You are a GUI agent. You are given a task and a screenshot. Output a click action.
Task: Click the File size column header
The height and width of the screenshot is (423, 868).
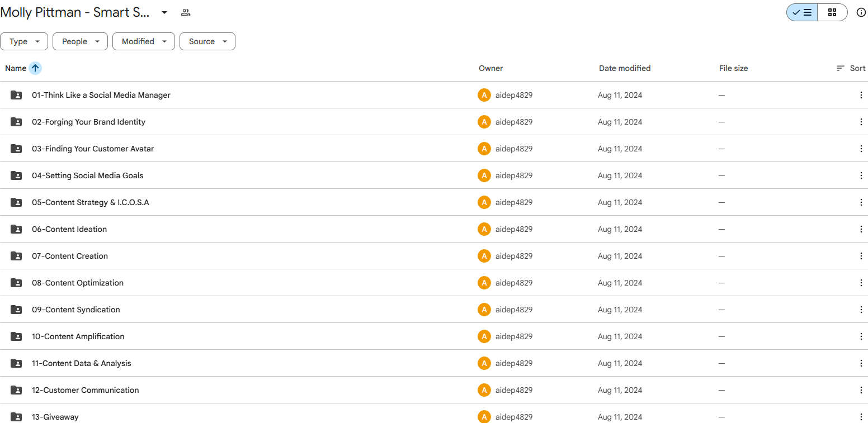734,68
